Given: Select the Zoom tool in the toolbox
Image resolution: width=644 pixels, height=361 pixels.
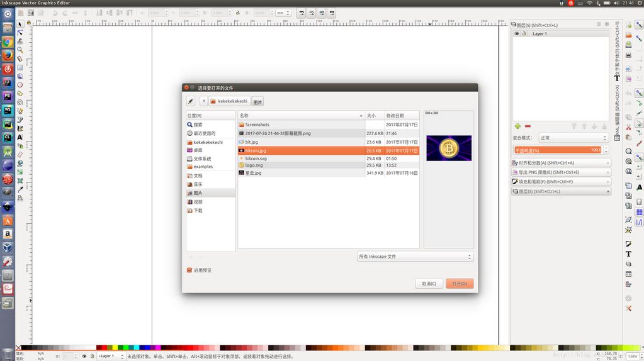Looking at the screenshot, I should click(x=20, y=50).
